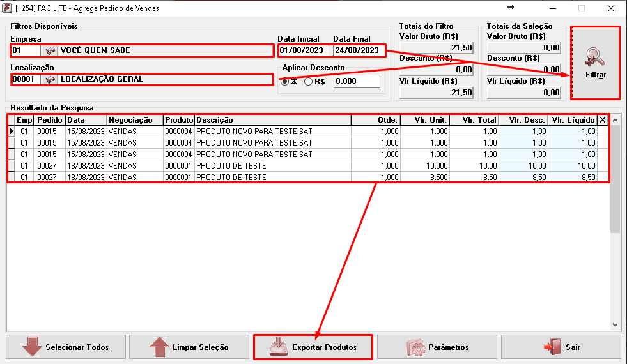627x364 pixels.
Task: Click the Totais do Filtro Vlr Líquido field 21,50
Action: coord(437,93)
